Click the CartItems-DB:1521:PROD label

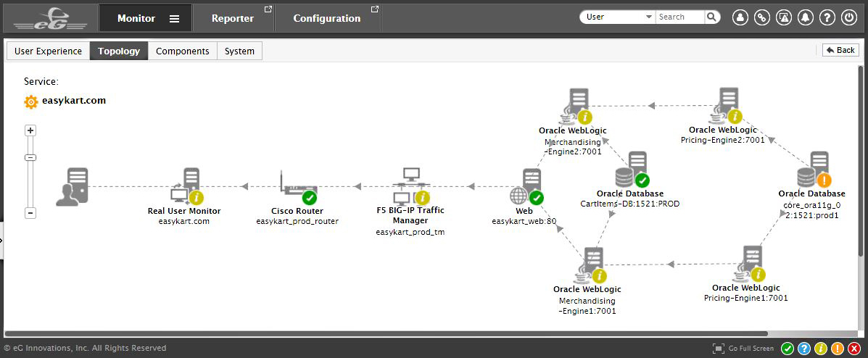[x=629, y=204]
